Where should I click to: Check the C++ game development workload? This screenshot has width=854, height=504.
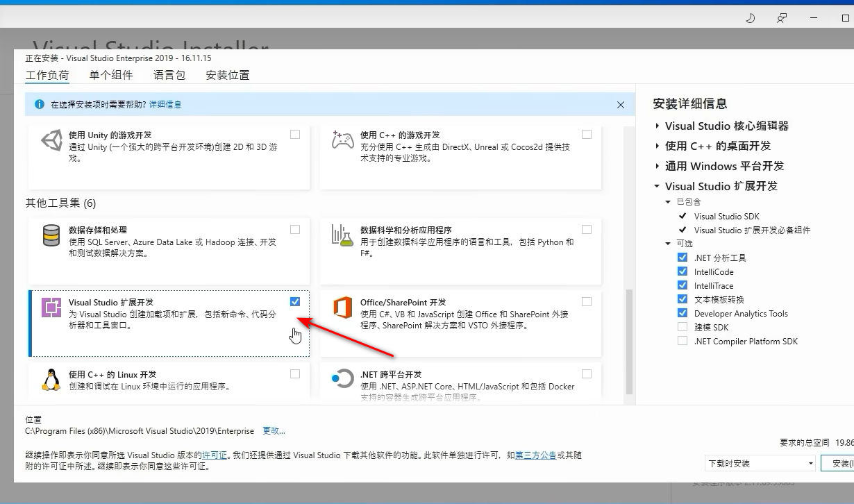(x=587, y=134)
